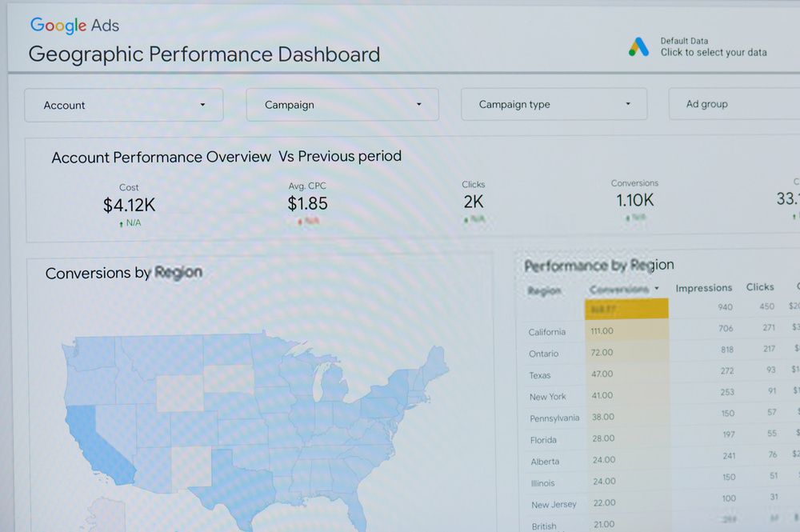Click the 217 clicks value for Ontario

pyautogui.click(x=770, y=348)
